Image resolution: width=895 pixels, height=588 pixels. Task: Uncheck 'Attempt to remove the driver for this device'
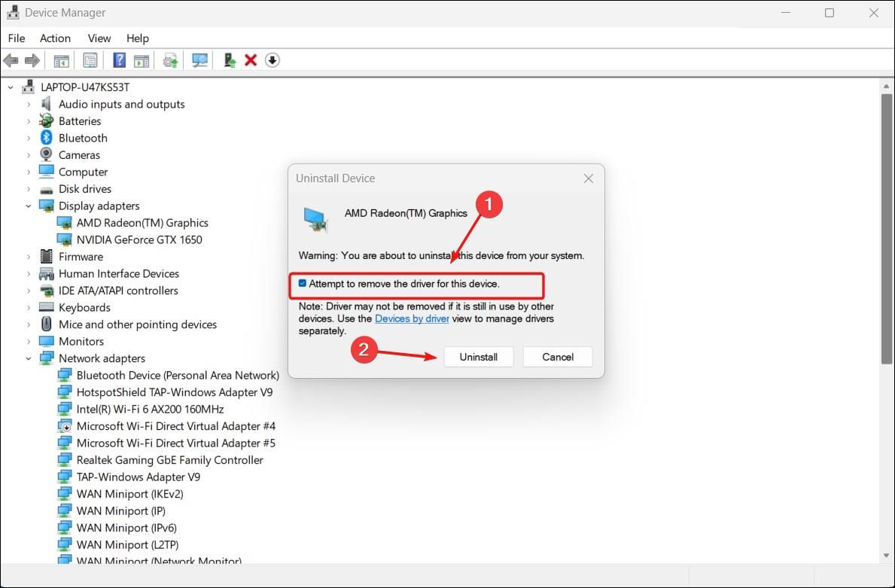(303, 284)
